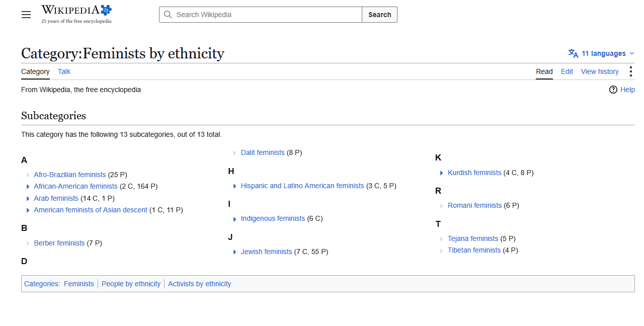Viewport: 644px width, 326px height.
Task: Click the translate languages icon
Action: click(573, 53)
